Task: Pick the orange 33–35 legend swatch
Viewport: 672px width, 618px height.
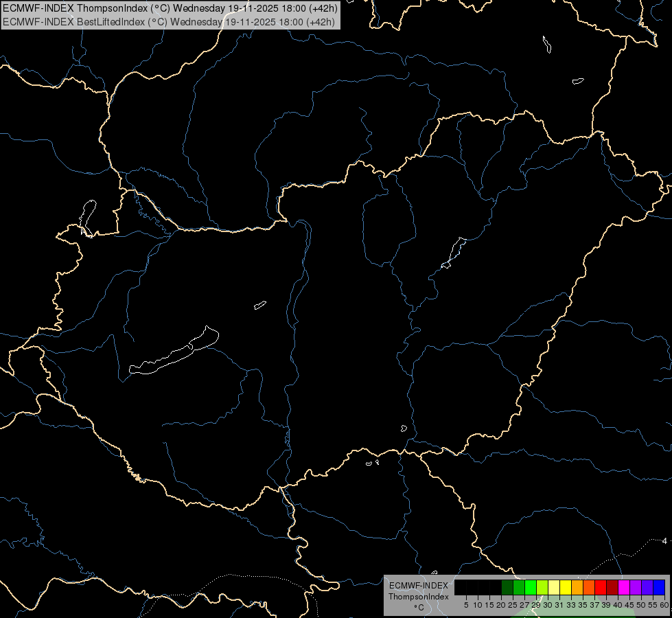Action: [577, 587]
